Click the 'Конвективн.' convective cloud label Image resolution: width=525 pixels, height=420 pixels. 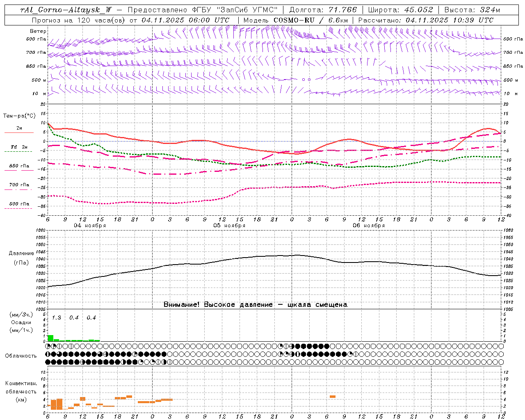21,383
